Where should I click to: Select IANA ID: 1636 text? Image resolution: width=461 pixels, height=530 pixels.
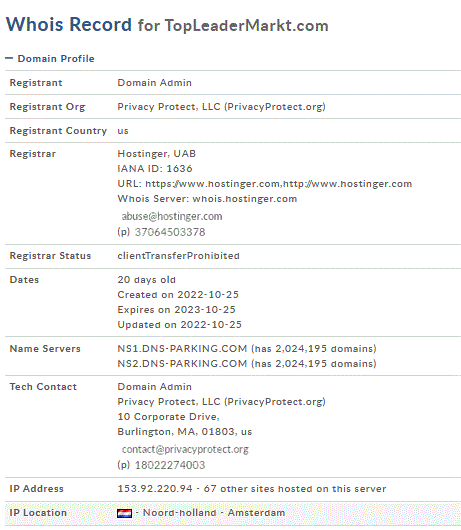point(155,169)
